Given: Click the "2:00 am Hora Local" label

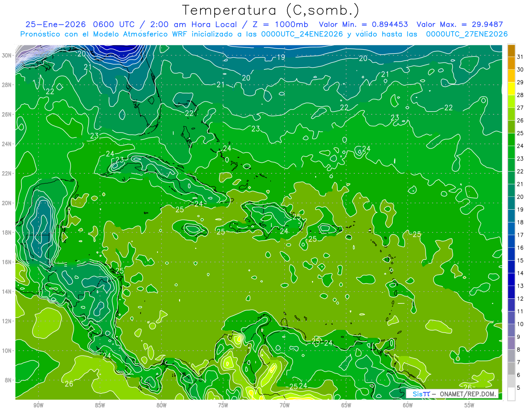Looking at the screenshot, I should coord(194,24).
